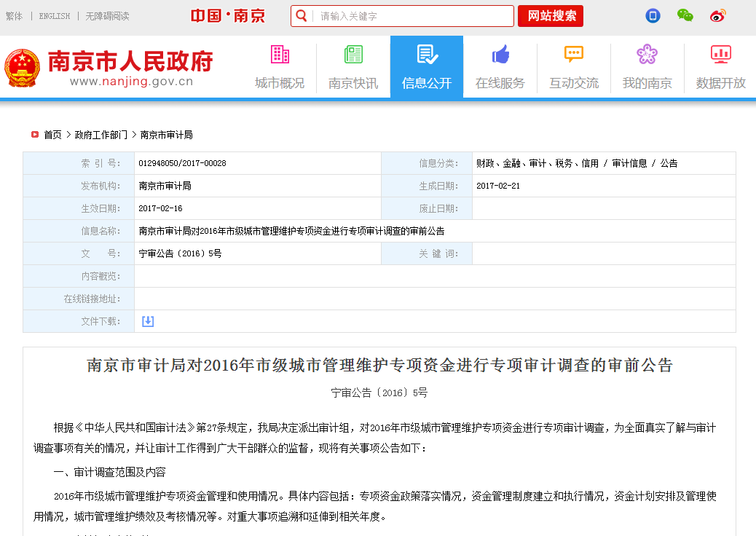Image resolution: width=756 pixels, height=536 pixels.
Task: Open the WeChat icon link
Action: pyautogui.click(x=685, y=15)
